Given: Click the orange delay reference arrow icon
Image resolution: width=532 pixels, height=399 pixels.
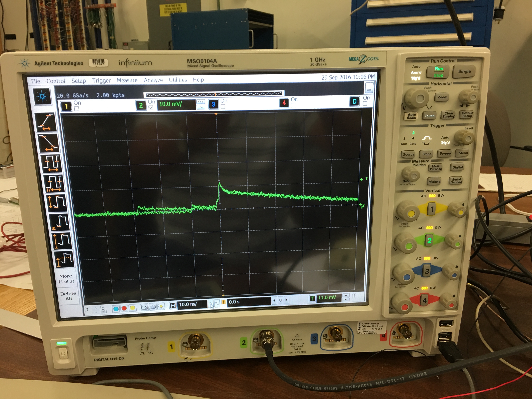Looking at the screenshot, I should pyautogui.click(x=223, y=302).
